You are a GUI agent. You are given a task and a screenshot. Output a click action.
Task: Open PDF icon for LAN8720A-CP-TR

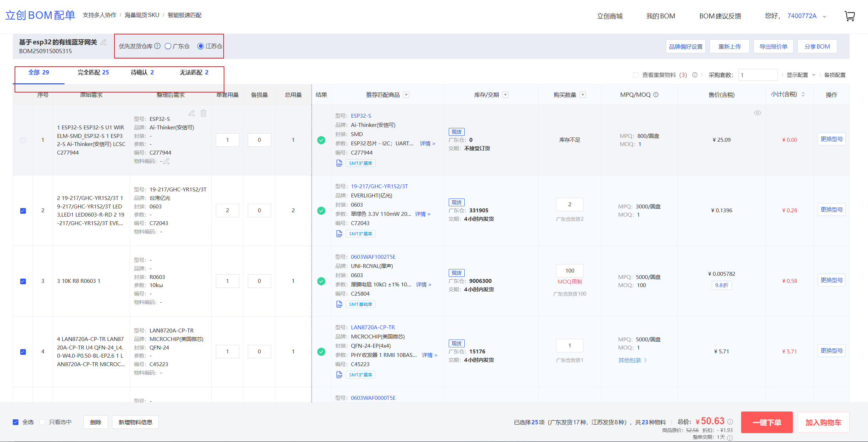(339, 375)
